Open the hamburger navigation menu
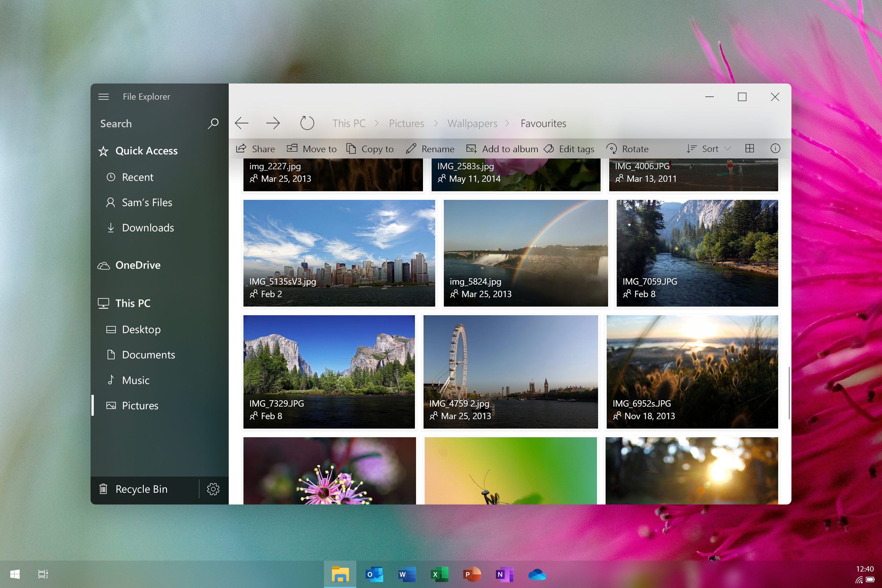Image resolution: width=882 pixels, height=588 pixels. (x=103, y=97)
